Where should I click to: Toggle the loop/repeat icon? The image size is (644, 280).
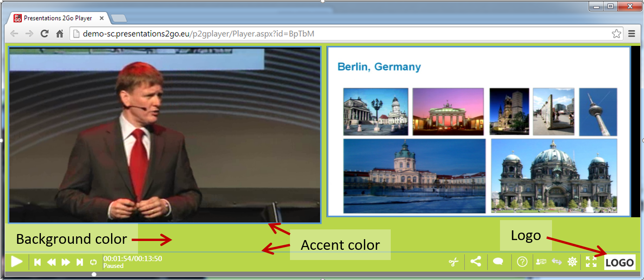93,262
